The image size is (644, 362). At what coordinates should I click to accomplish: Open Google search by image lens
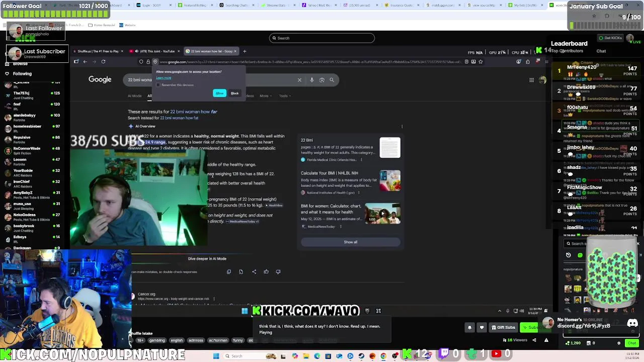click(322, 80)
